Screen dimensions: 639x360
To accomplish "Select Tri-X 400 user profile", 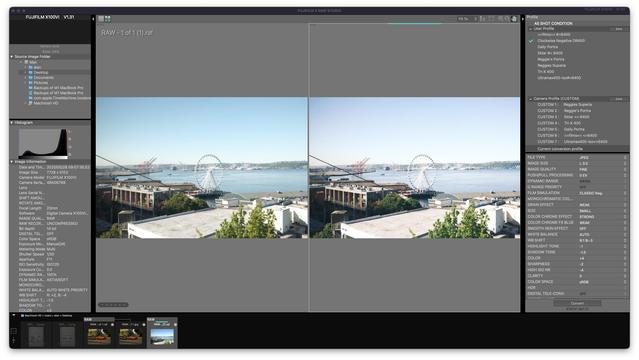I will coord(546,72).
